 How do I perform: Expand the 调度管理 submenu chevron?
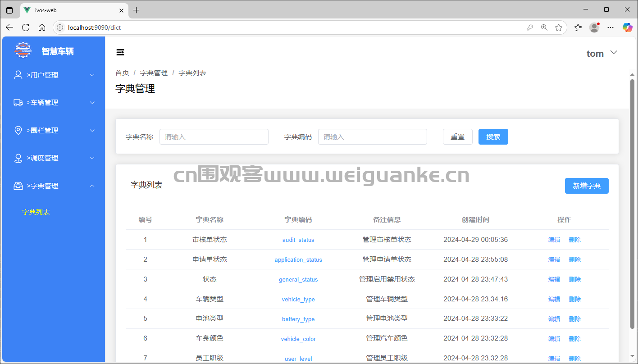tap(92, 158)
